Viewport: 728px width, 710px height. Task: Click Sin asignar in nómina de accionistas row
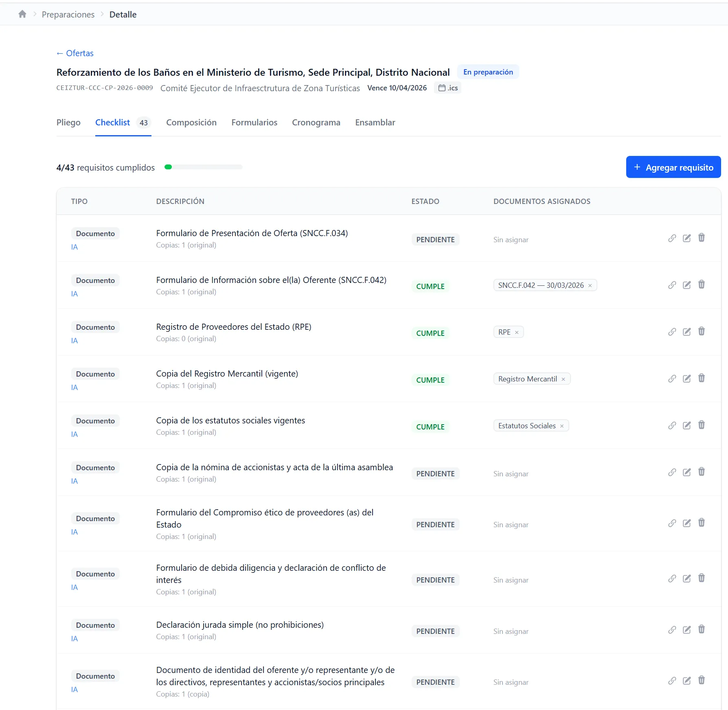(x=511, y=474)
